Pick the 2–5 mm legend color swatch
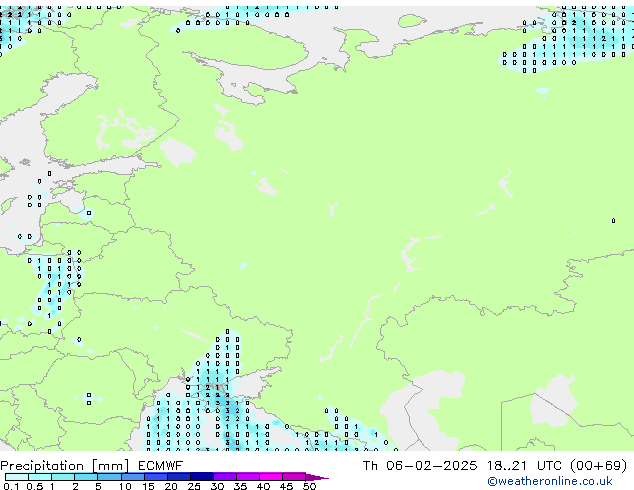Image resolution: width=634 pixels, height=490 pixels. coord(86,477)
